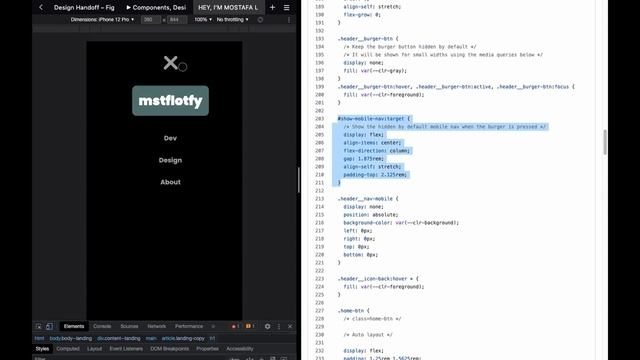Click line number 203 in the gutter

tap(320, 119)
